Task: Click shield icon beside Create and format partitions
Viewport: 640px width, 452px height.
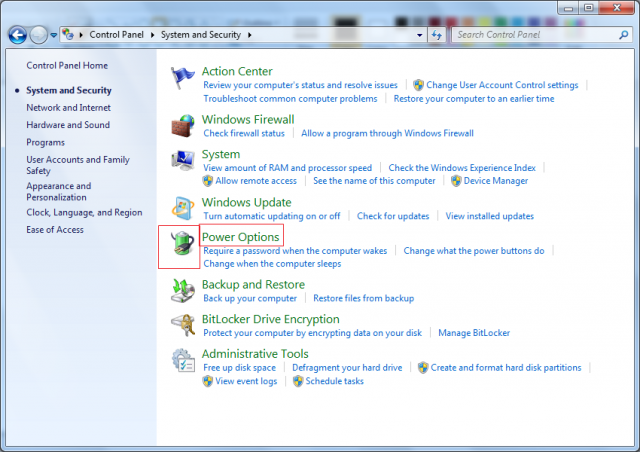Action: pos(423,367)
